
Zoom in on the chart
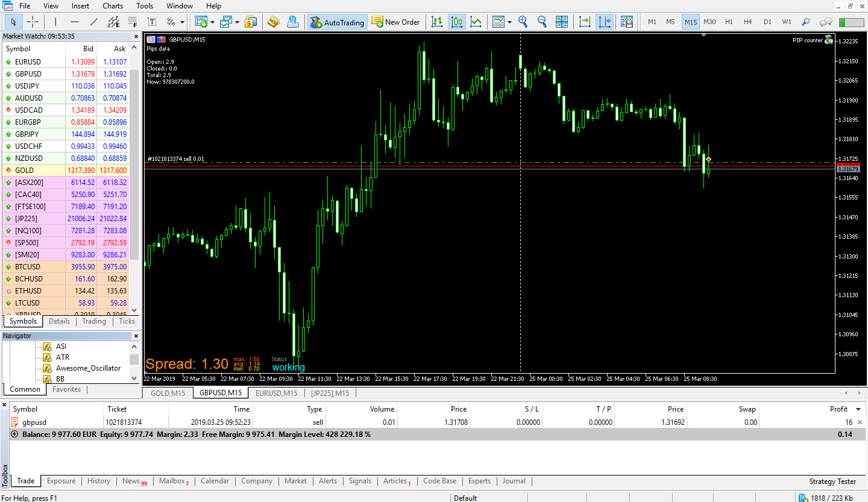[523, 22]
